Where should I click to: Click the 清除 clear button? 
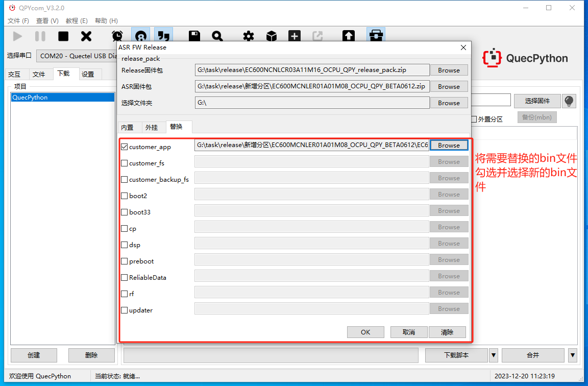coord(447,332)
